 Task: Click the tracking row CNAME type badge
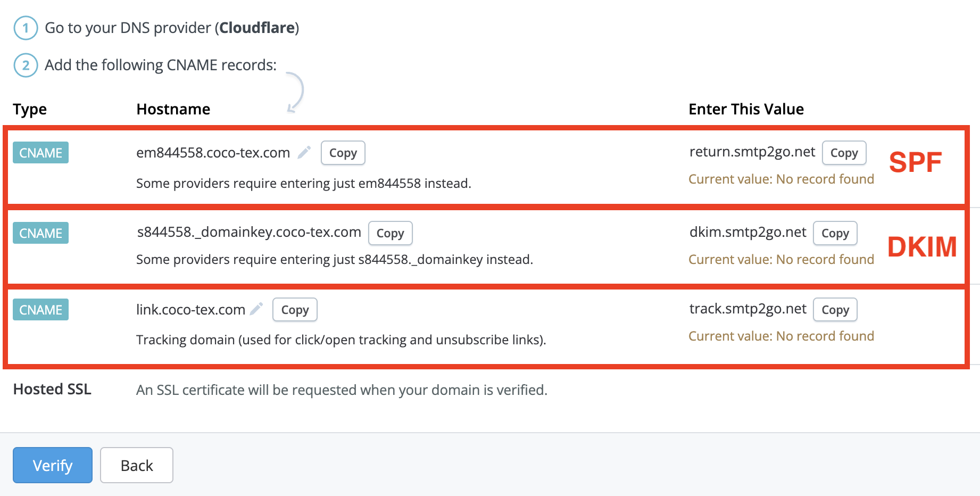pos(41,310)
